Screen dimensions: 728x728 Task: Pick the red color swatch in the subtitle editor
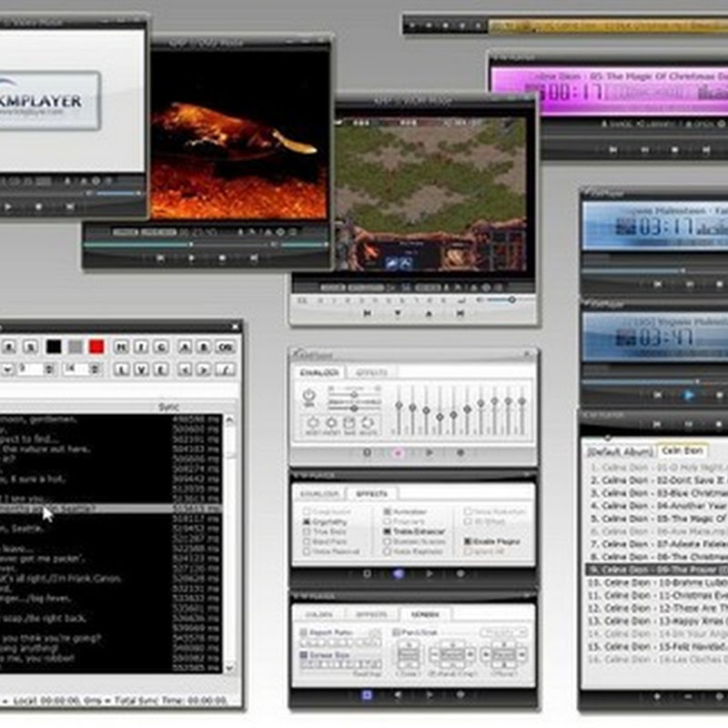click(x=96, y=347)
